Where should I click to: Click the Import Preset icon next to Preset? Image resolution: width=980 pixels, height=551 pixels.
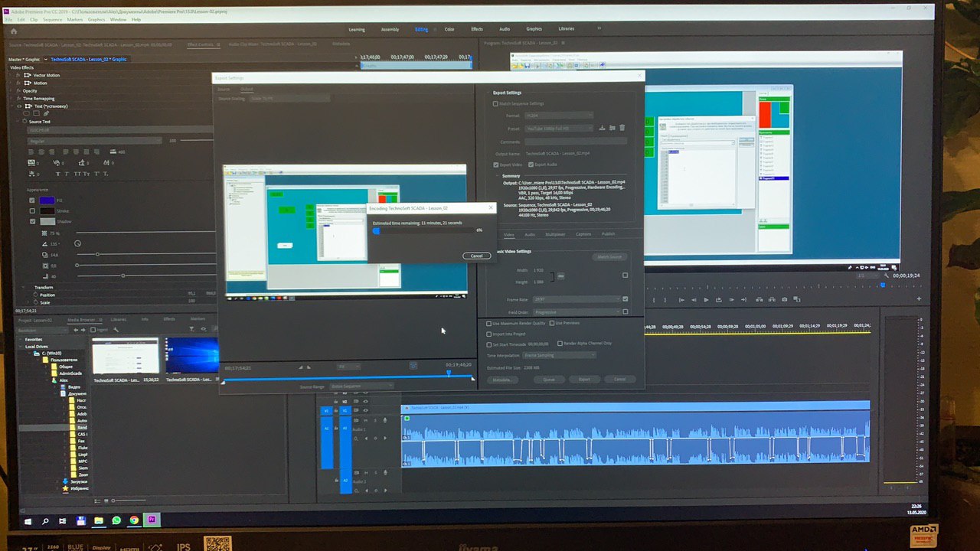[612, 128]
